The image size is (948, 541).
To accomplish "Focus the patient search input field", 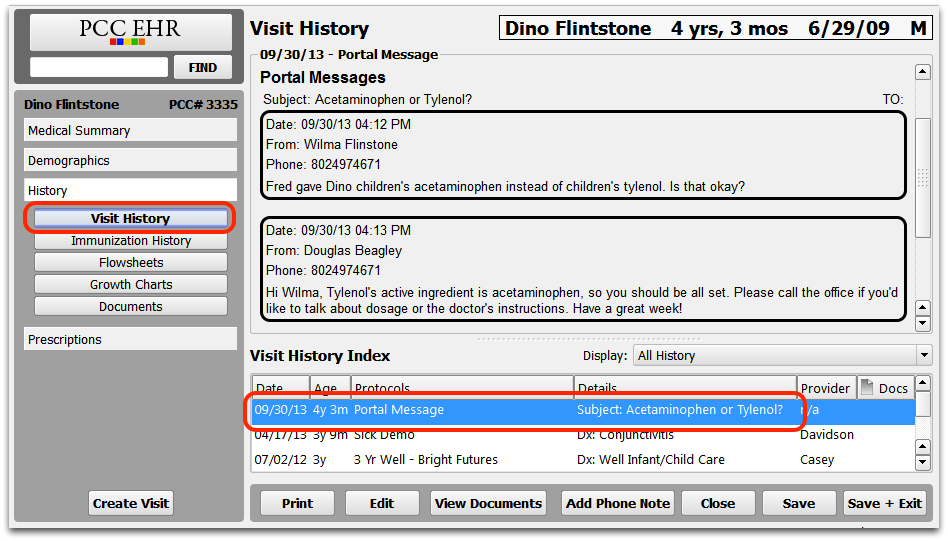I will [99, 67].
